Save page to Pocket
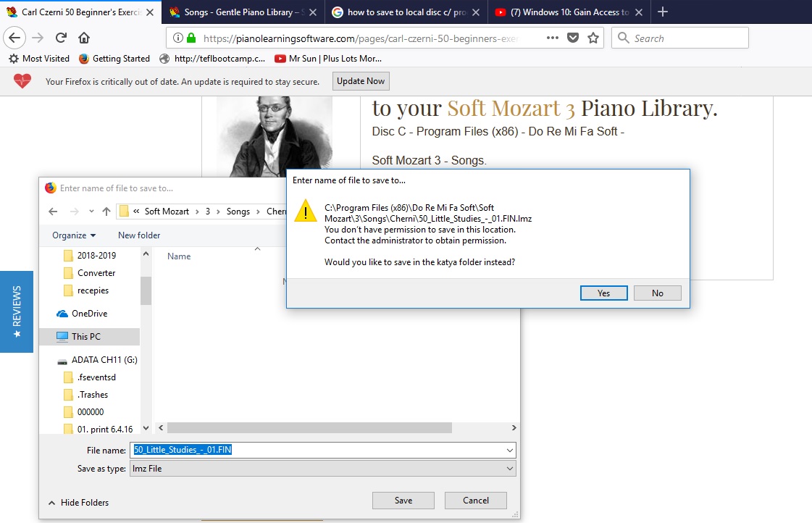 tap(573, 38)
